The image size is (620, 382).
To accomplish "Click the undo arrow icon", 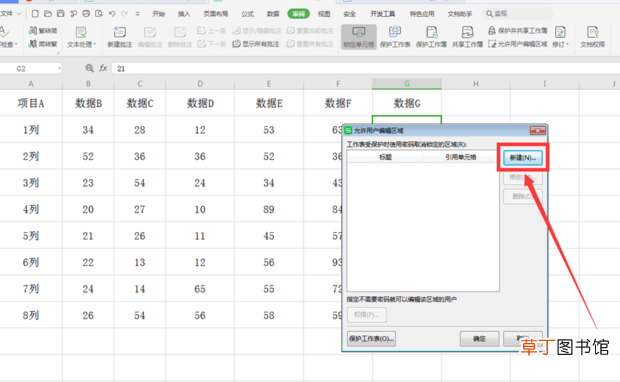I will point(112,14).
